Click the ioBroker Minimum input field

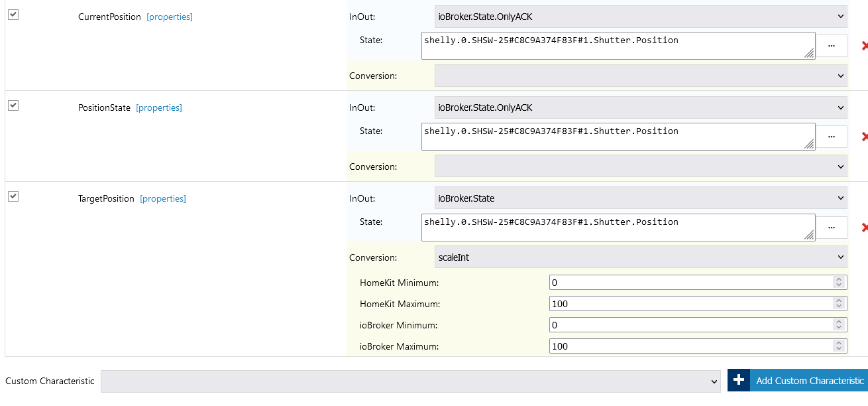[x=690, y=325]
